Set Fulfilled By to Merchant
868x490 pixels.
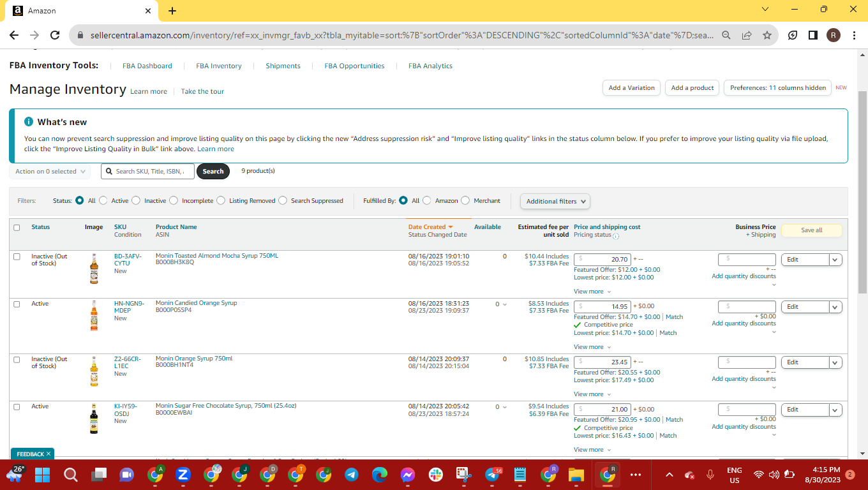click(465, 200)
